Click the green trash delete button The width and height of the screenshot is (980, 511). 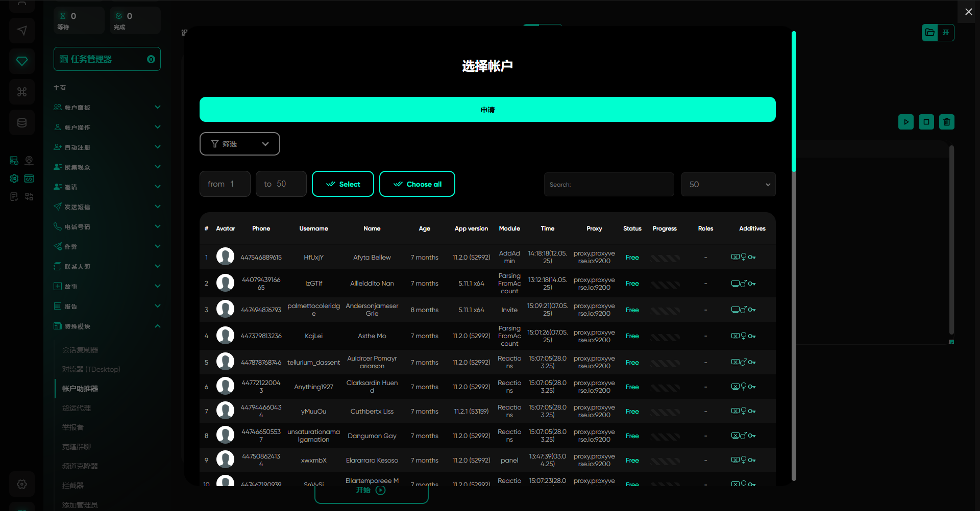(946, 122)
